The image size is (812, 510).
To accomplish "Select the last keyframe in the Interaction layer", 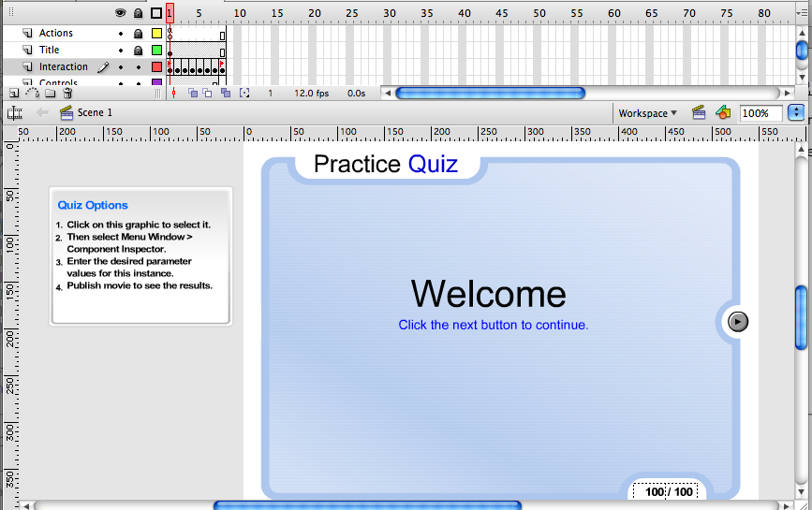I will [x=222, y=67].
